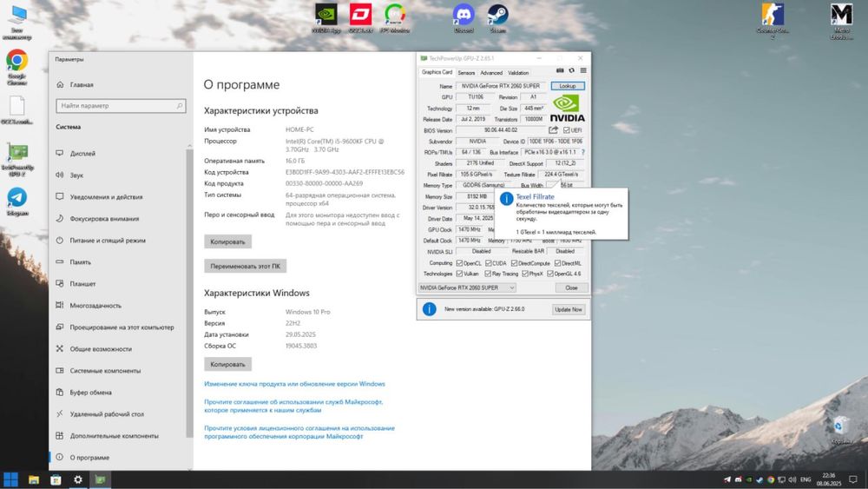This screenshot has height=489, width=868.
Task: Switch to the Advanced tab
Action: (x=491, y=73)
